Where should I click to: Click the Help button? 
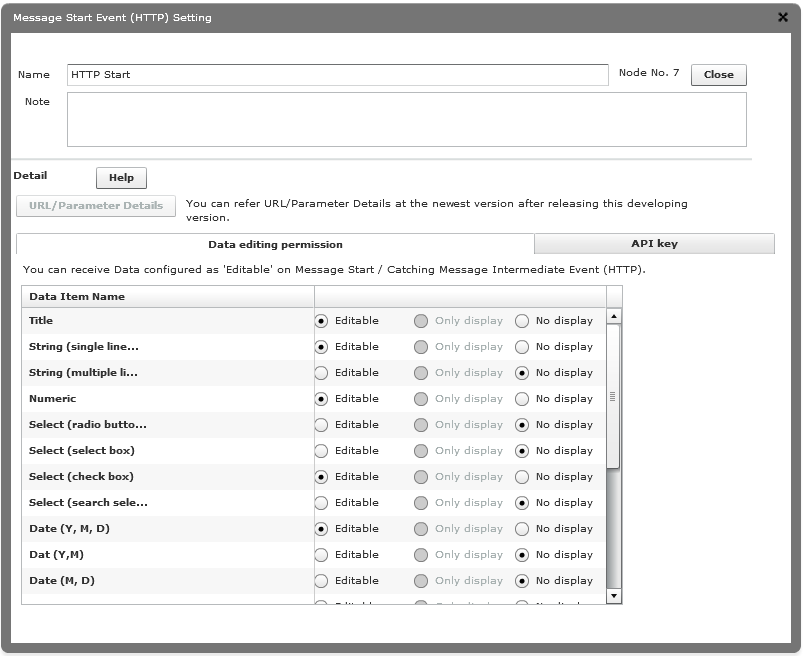click(120, 178)
